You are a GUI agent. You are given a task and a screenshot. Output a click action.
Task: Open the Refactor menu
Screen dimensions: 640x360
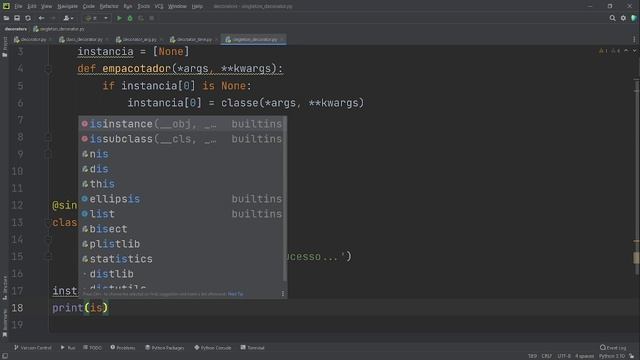[x=109, y=6]
